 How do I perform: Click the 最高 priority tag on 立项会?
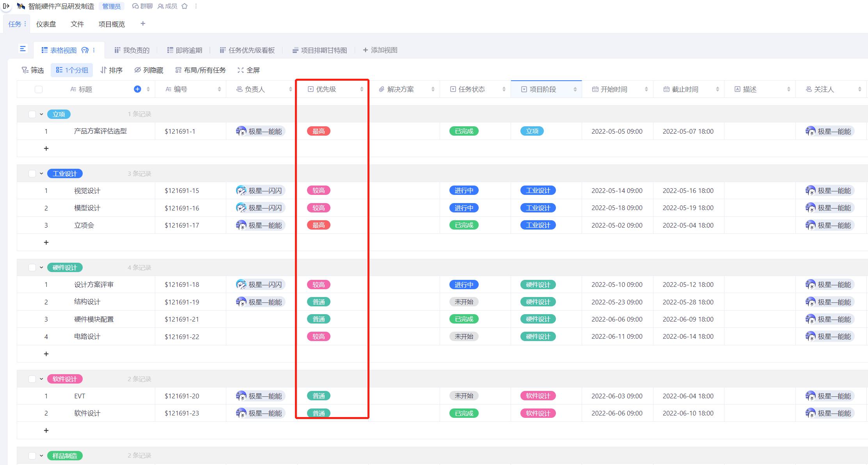318,225
